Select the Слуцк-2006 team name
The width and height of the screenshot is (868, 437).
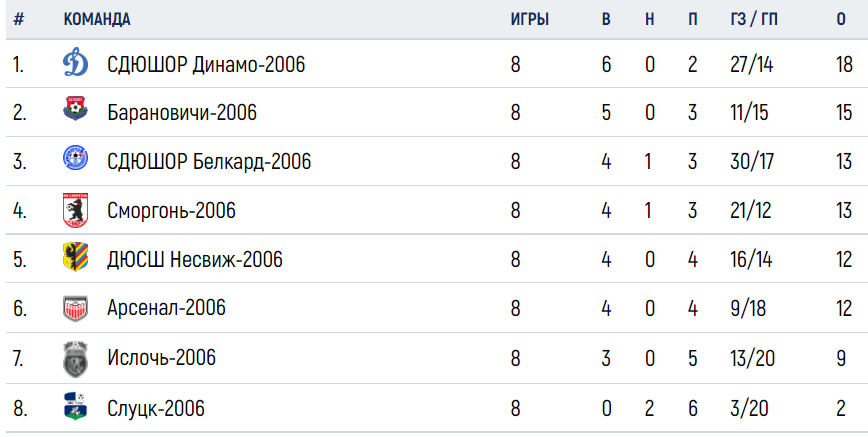156,409
